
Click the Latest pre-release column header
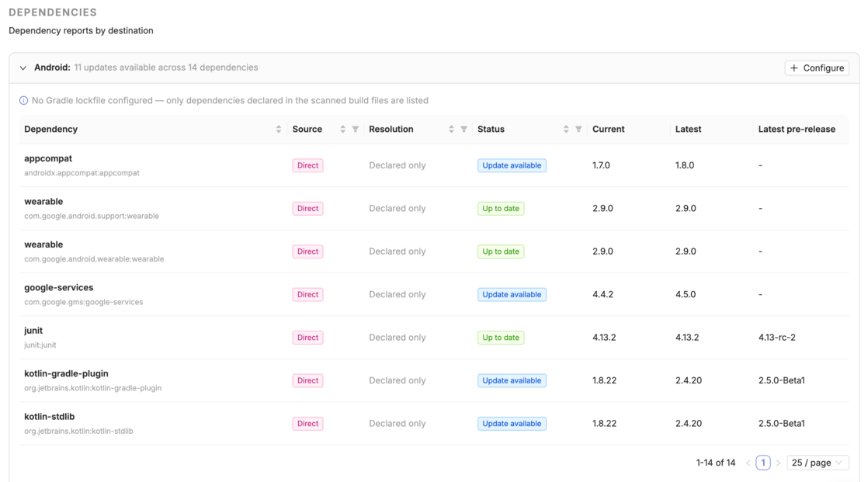point(797,129)
